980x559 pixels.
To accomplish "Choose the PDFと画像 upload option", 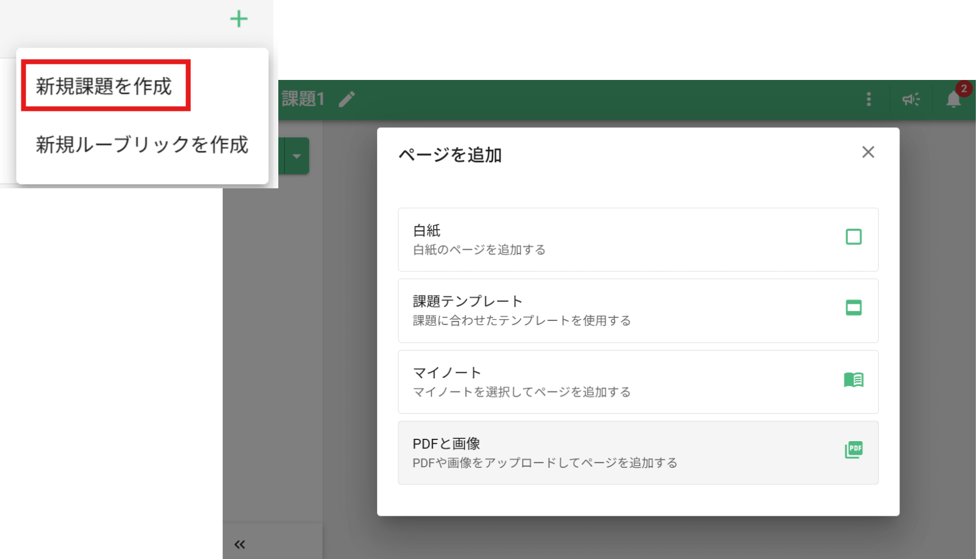I will [637, 452].
